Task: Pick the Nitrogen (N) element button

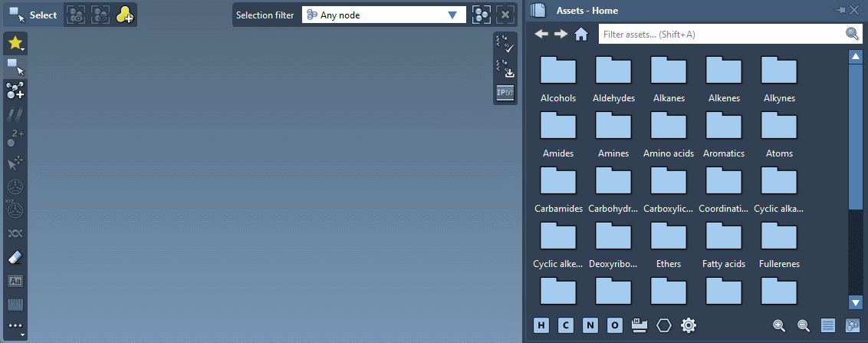Action: click(590, 325)
